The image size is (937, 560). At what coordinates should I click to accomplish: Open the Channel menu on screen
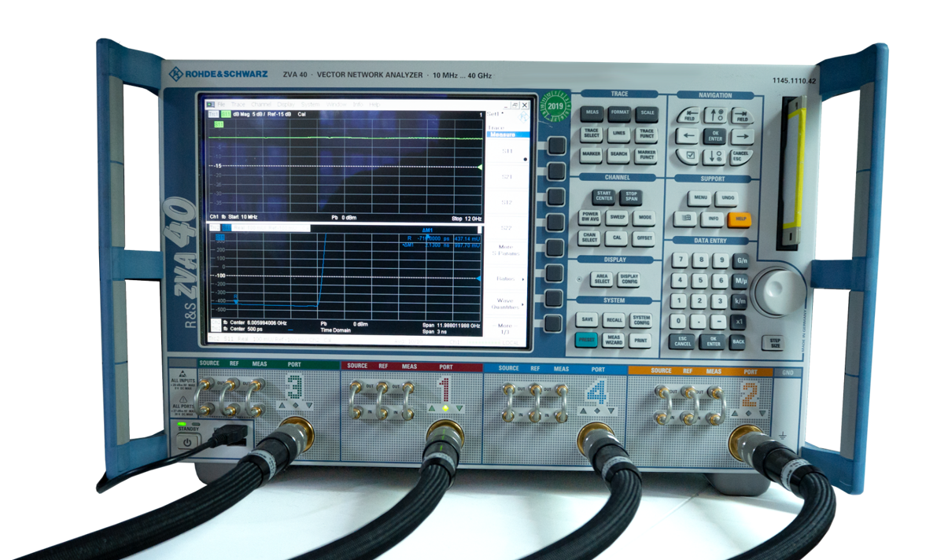(261, 105)
